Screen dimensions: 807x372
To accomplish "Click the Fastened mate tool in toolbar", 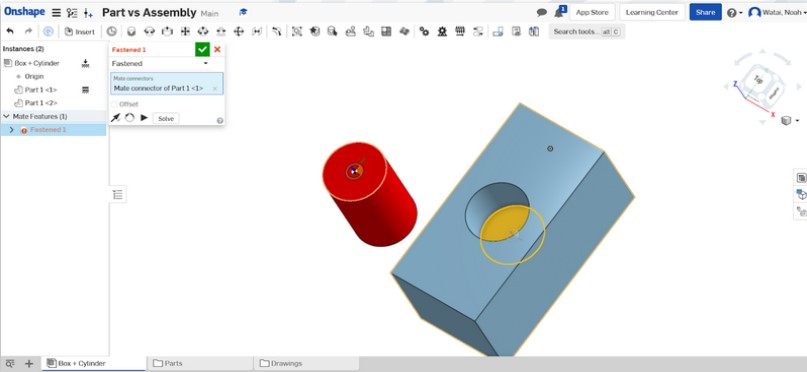I will (x=131, y=32).
